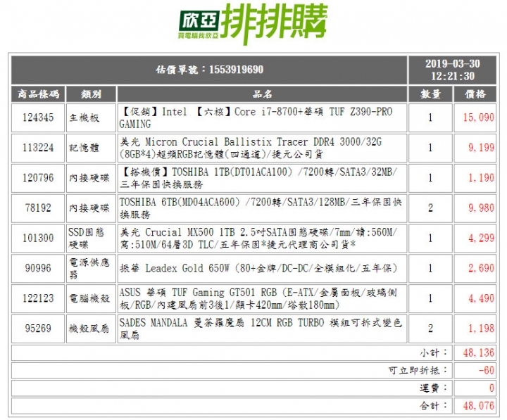Select product code 90996
The image size is (507, 420).
(38, 268)
